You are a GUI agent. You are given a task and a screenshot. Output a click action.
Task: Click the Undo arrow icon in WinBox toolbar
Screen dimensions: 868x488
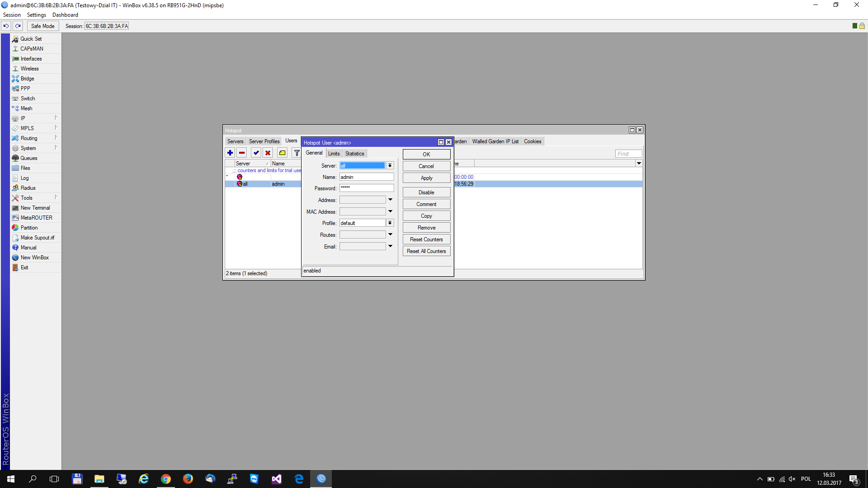click(6, 26)
